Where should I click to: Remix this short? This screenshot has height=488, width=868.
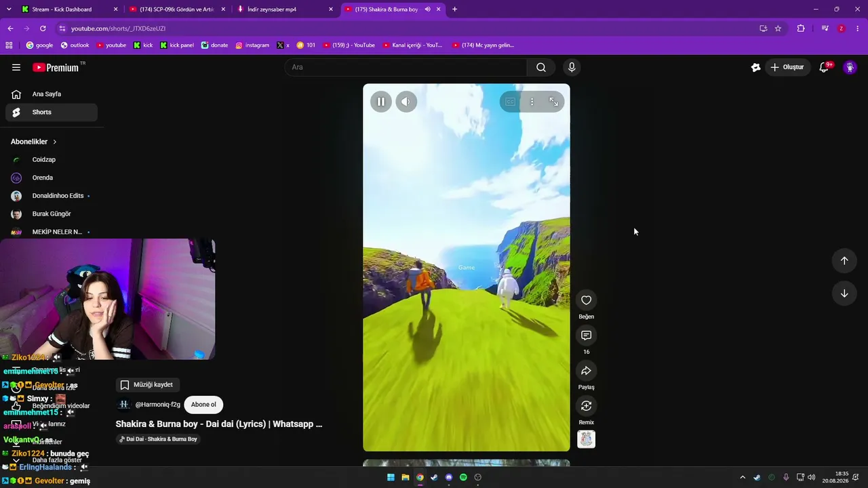(587, 406)
